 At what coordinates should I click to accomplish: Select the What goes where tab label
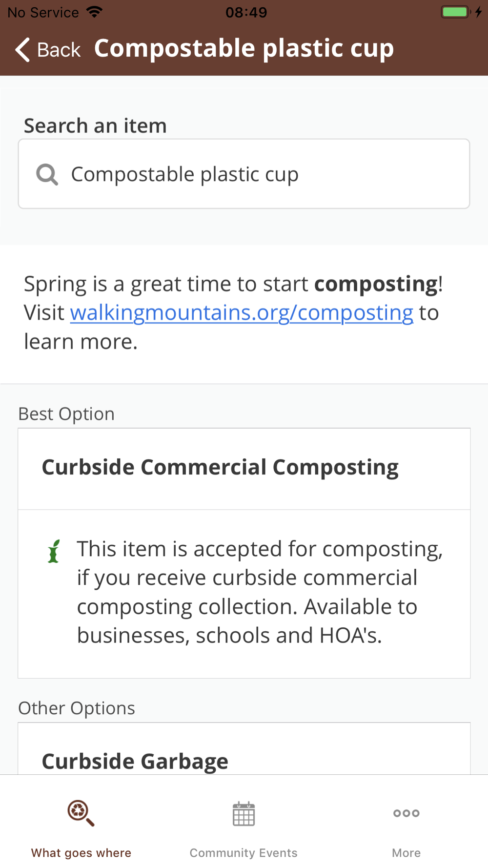click(81, 853)
